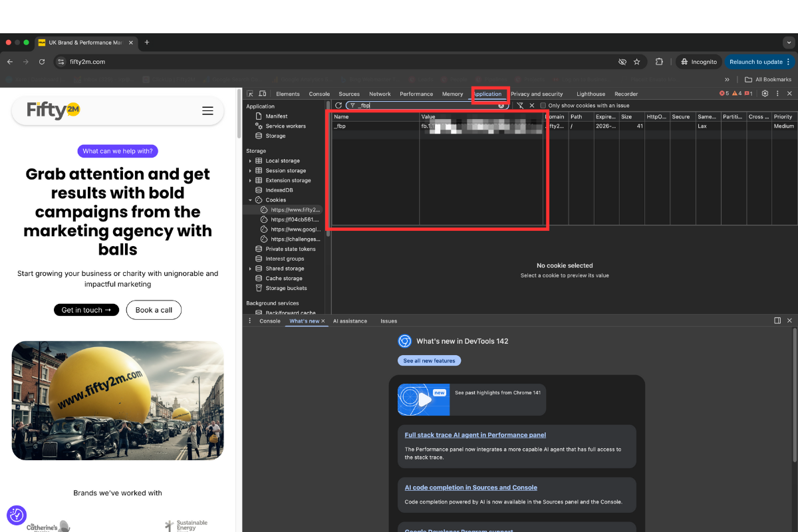The height and width of the screenshot is (532, 798).
Task: Open the drawer three-dot menu
Action: [250, 321]
